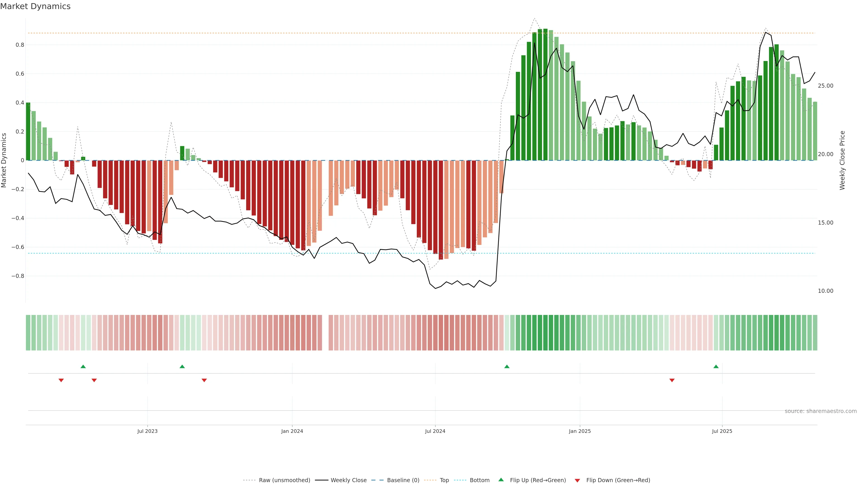
Task: Click the first green heatmap strip cell
Action: (28, 332)
